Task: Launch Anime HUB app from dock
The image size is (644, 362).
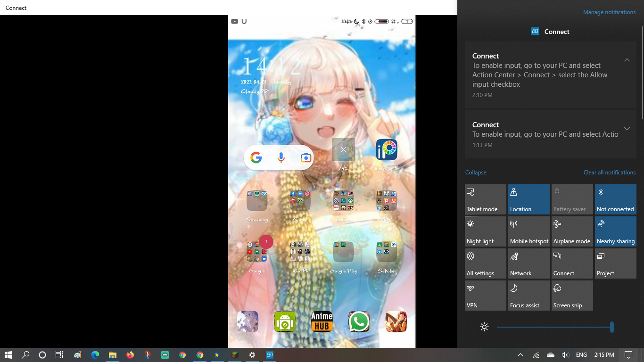Action: 322,322
